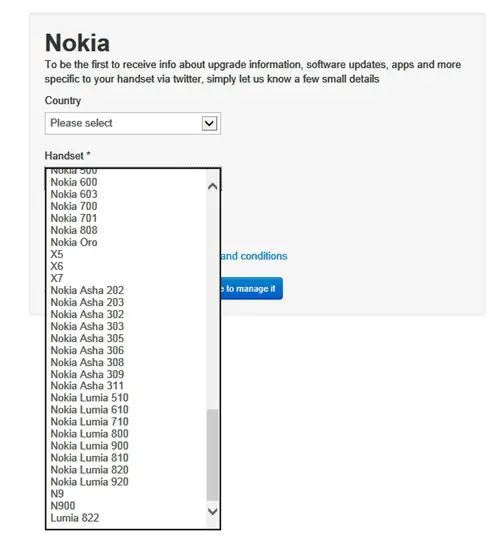
Task: Pick Nokia Asha 305
Action: click(x=126, y=338)
